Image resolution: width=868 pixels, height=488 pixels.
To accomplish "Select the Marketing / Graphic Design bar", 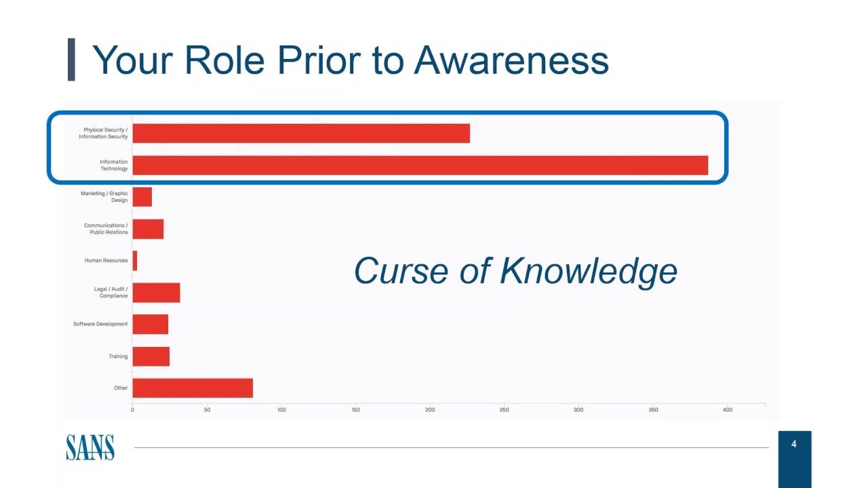I will [x=142, y=197].
